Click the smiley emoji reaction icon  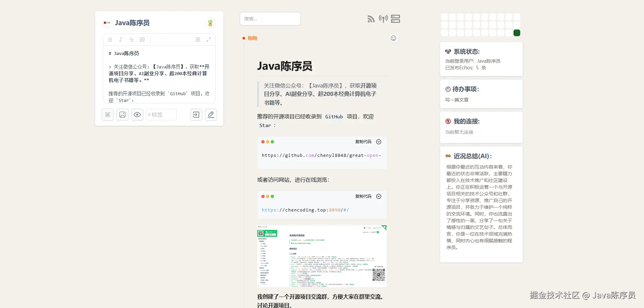click(393, 38)
